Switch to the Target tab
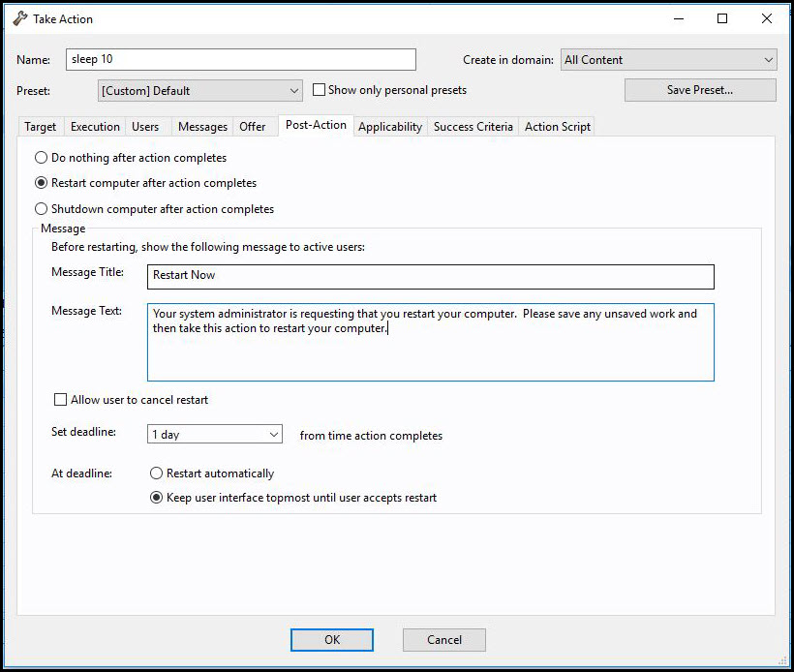Viewport: 794px width, 672px height. 41,127
